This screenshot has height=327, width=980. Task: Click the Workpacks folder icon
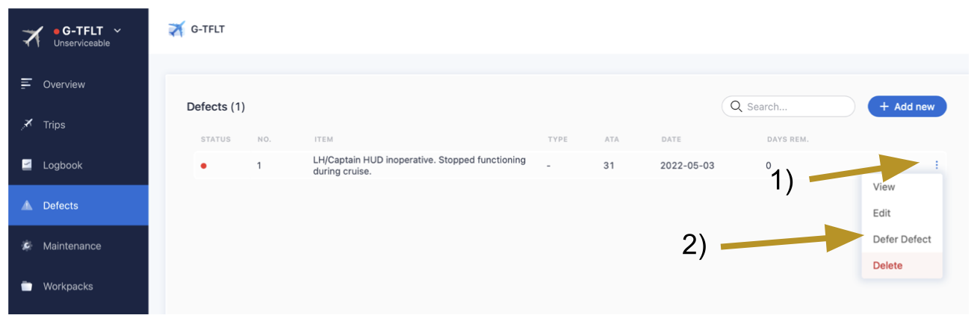pyautogui.click(x=27, y=286)
